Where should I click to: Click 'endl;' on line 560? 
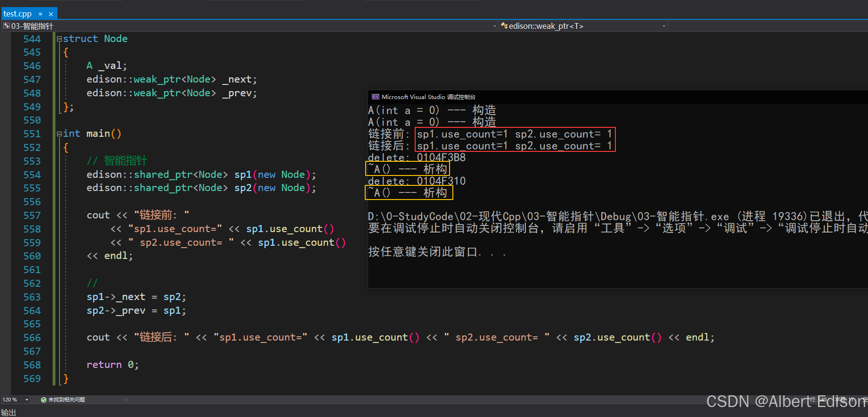pos(118,256)
